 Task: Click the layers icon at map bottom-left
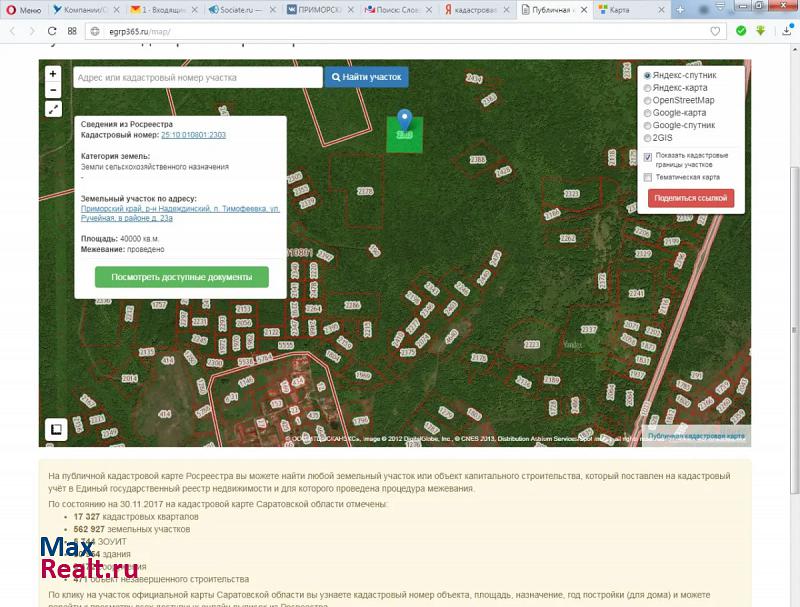[56, 429]
